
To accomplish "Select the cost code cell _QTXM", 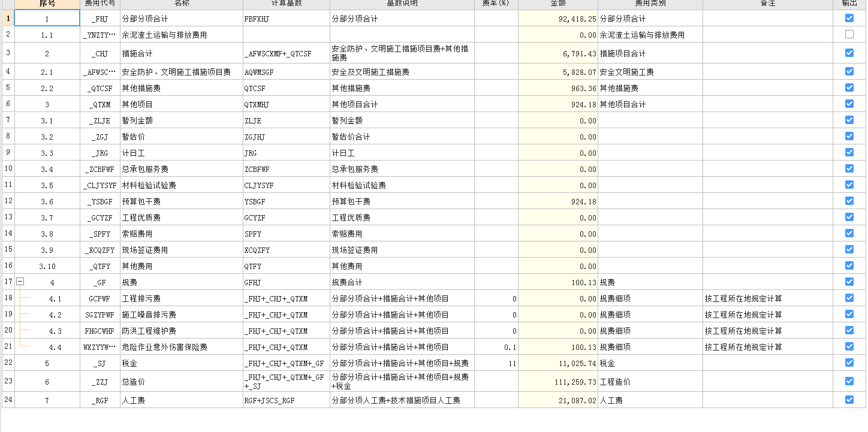I will click(x=100, y=104).
